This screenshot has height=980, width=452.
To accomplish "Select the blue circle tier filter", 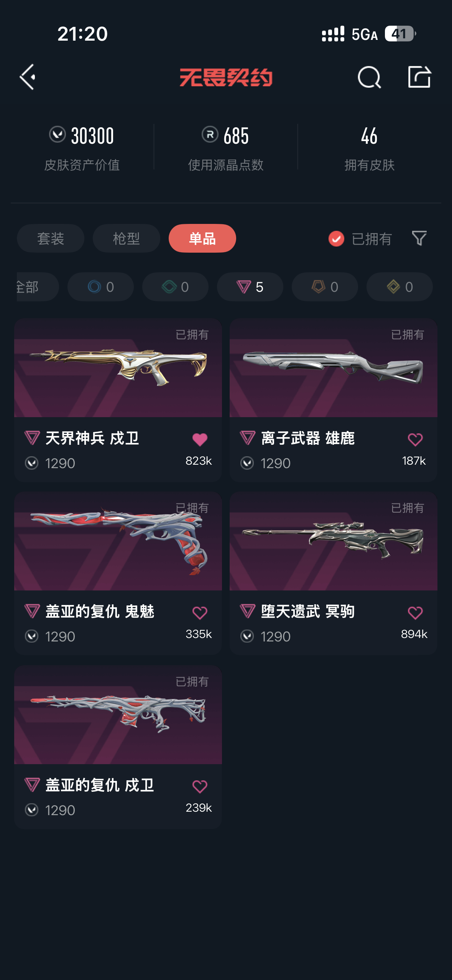I will click(100, 287).
